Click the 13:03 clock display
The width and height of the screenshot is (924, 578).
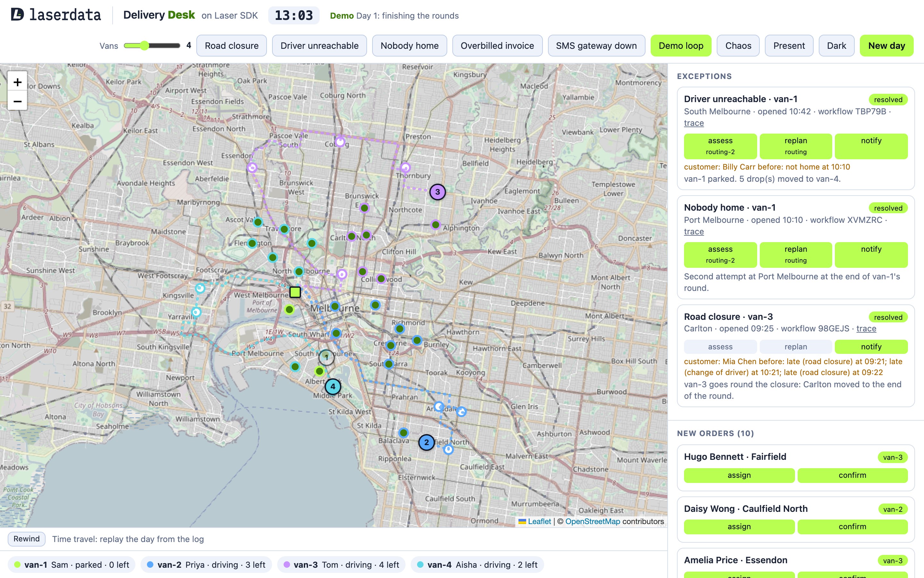294,15
